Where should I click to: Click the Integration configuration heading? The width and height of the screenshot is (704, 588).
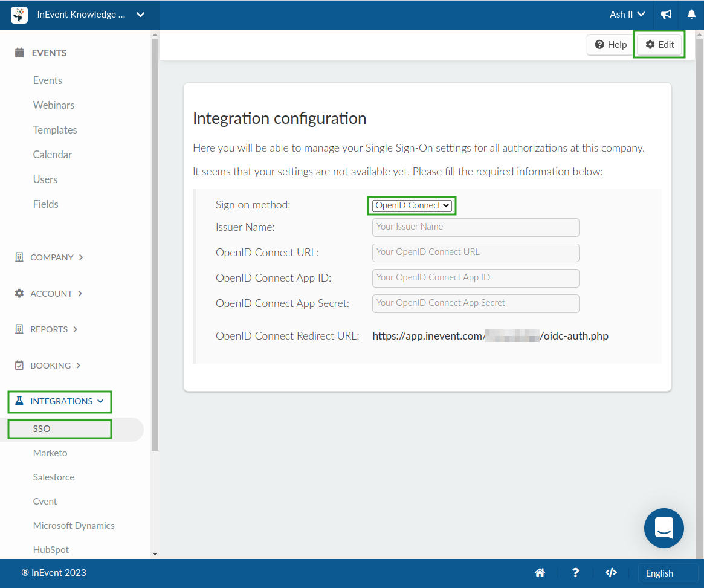tap(279, 118)
